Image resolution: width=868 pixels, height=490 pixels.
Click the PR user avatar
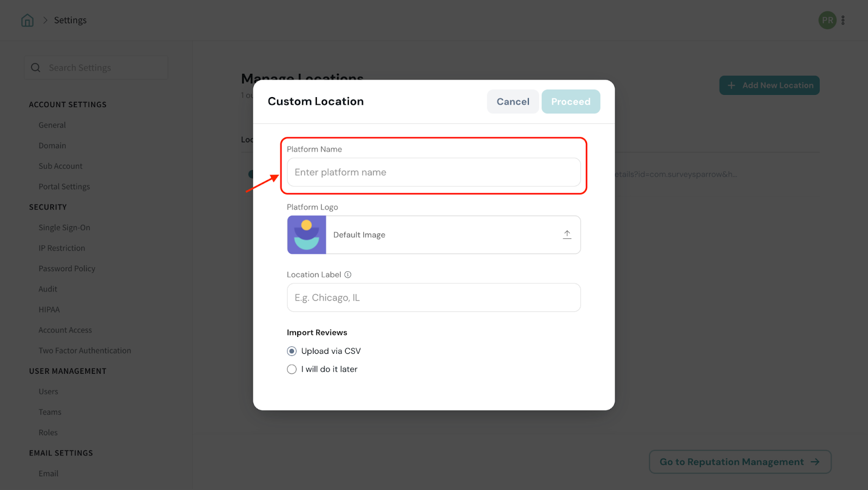(x=827, y=21)
